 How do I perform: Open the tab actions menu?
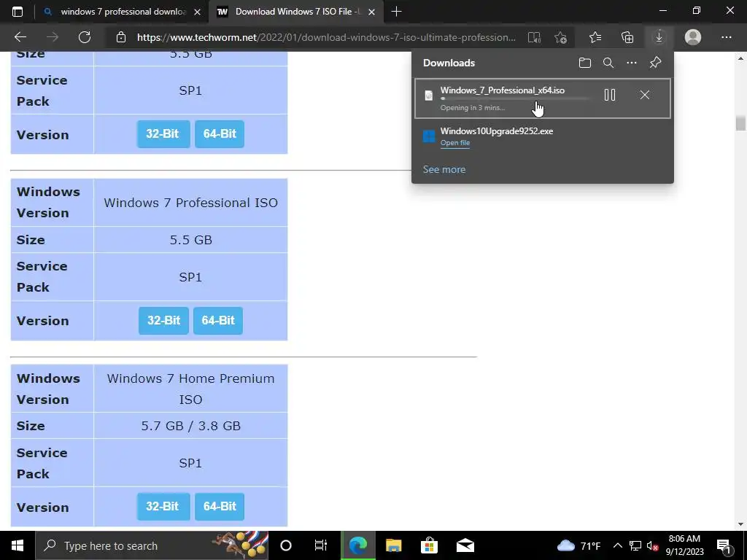coord(18,12)
